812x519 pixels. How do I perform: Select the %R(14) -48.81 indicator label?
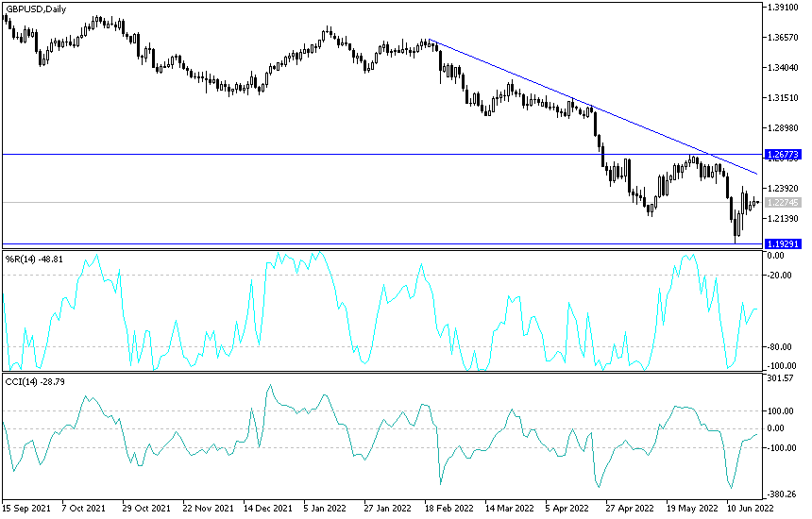34,259
